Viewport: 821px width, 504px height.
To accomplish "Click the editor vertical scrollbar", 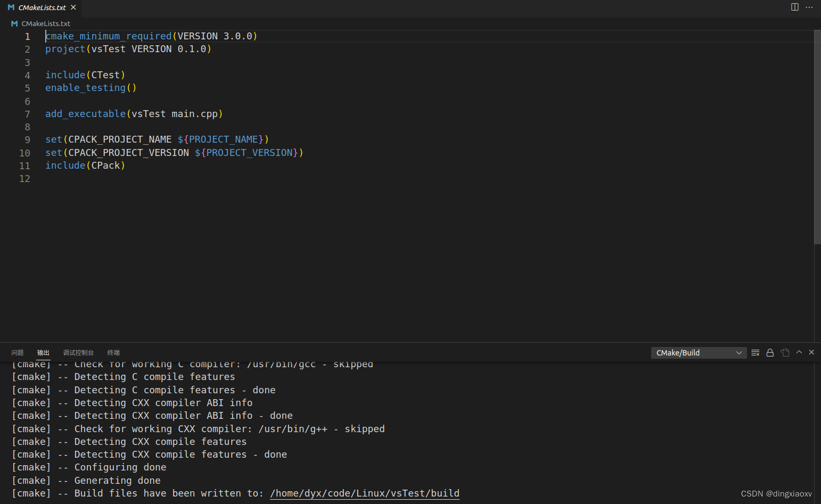I will point(817,137).
